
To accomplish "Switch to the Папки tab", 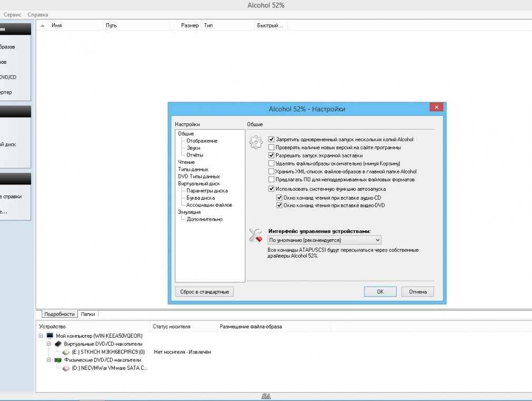I will 88,314.
